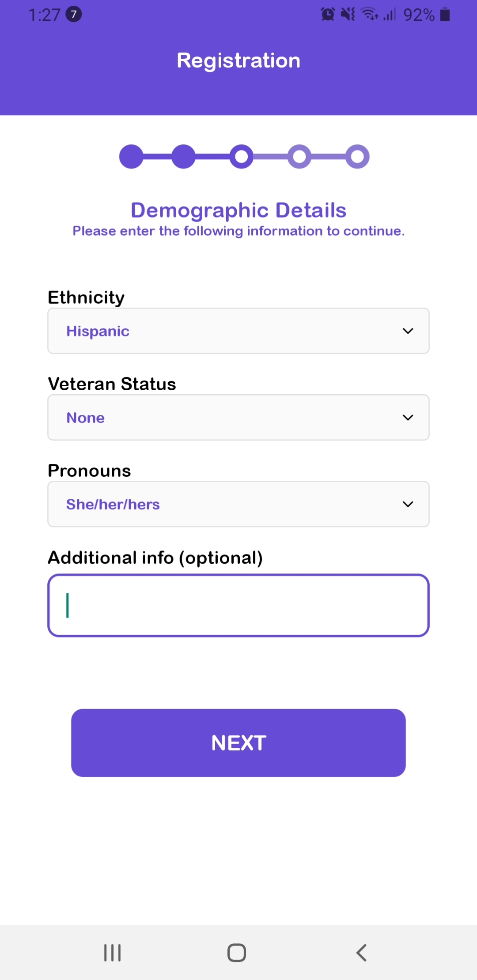Tap the notification count badge showing 7
The width and height of the screenshot is (477, 980).
point(74,15)
